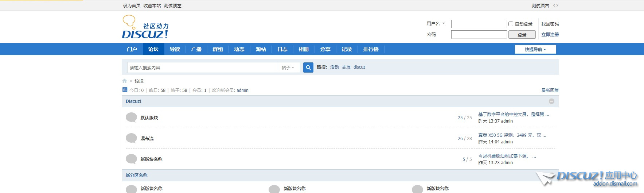
Task: Click the 登录 button
Action: [522, 35]
